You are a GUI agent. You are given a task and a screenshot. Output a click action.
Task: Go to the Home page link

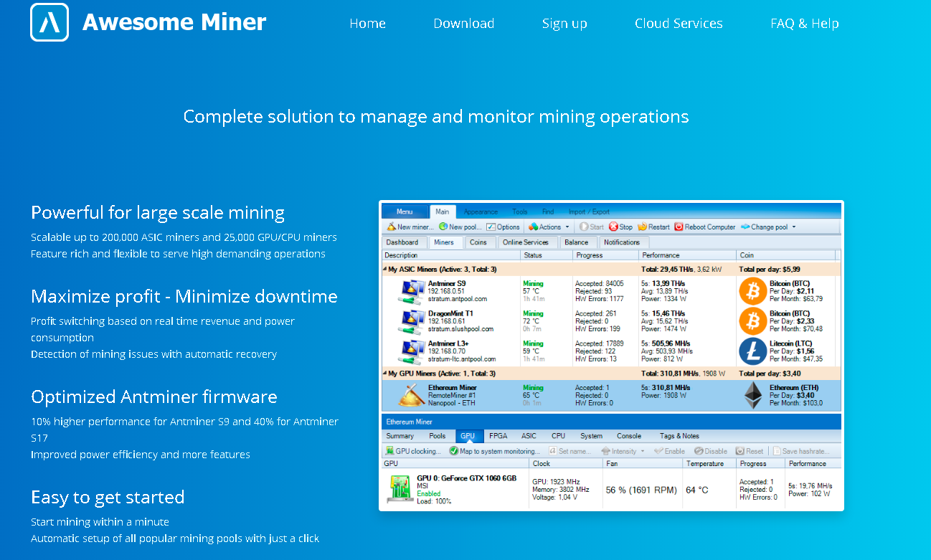[368, 23]
